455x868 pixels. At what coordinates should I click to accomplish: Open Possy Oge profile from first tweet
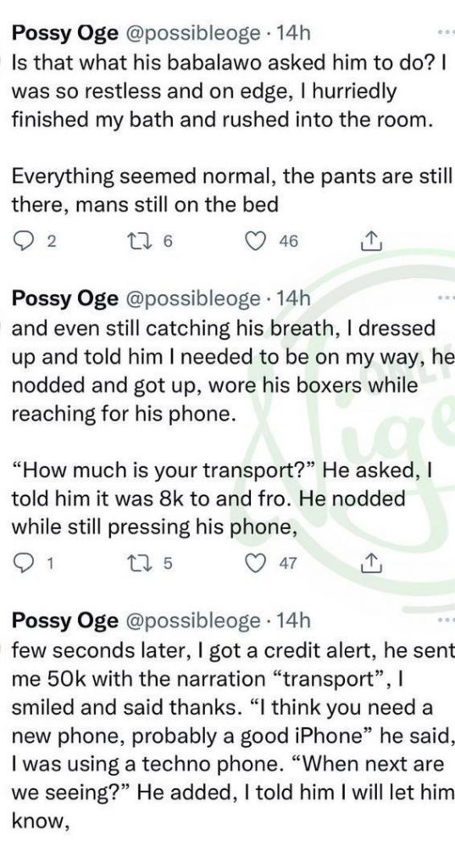pos(64,34)
